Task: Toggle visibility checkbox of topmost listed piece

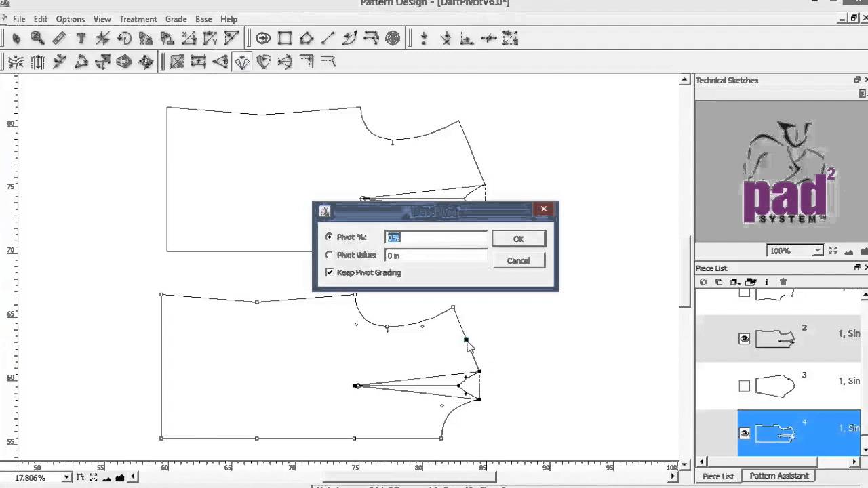Action: click(744, 293)
